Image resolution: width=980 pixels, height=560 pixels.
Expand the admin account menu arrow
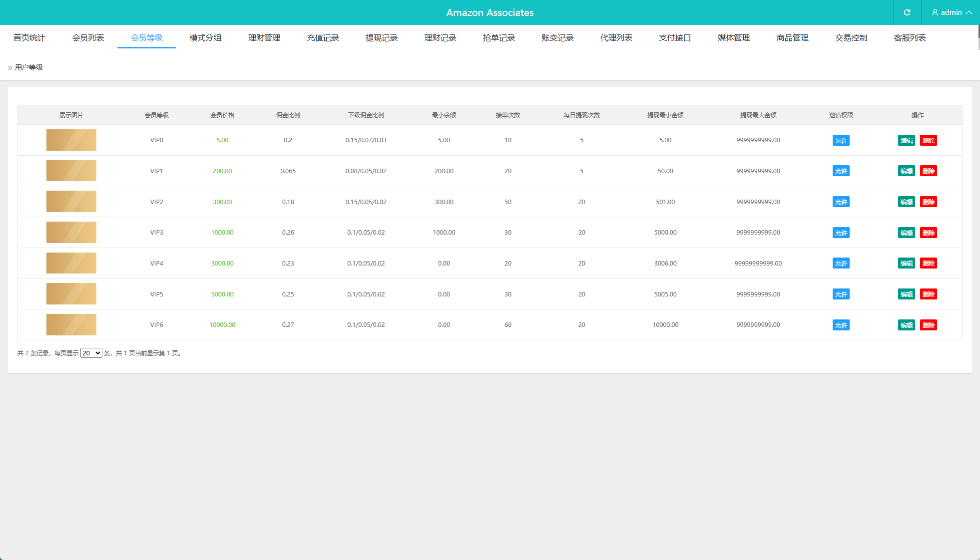(x=969, y=12)
